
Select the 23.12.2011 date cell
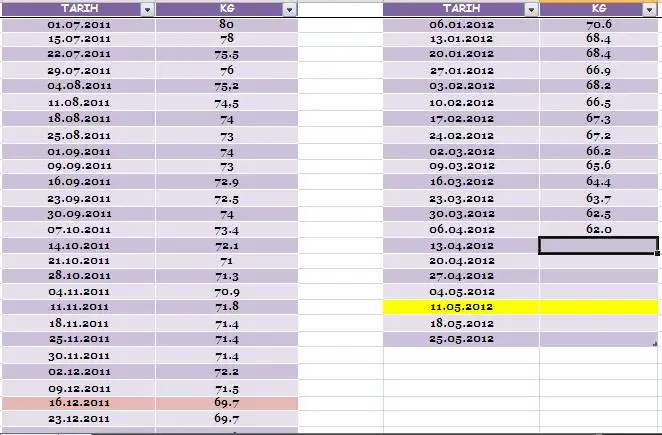coord(78,418)
